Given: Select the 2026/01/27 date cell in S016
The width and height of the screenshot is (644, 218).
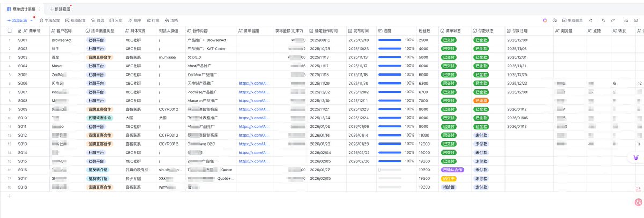Looking at the screenshot, I should click(327, 170).
